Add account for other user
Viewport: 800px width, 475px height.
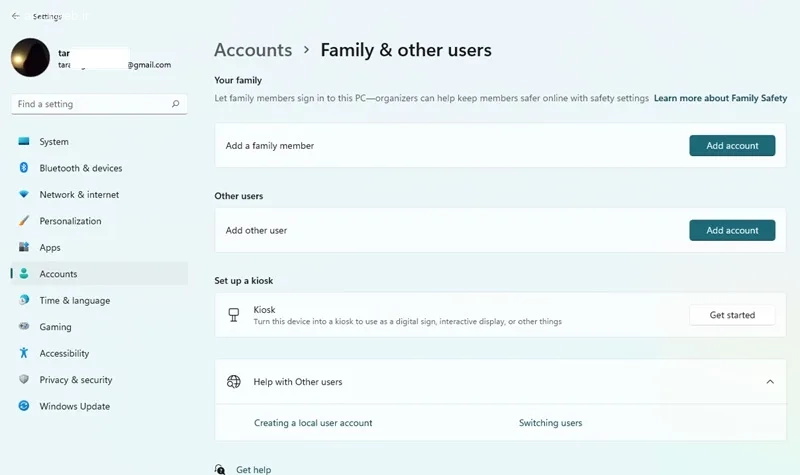732,230
